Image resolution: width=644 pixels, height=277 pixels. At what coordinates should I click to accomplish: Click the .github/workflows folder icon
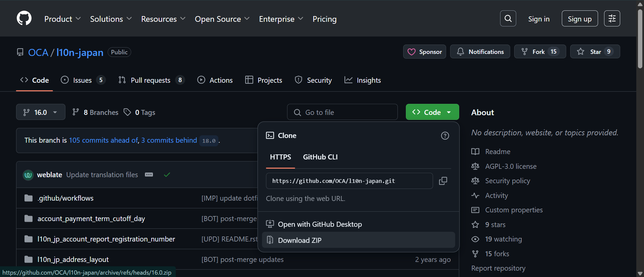coord(29,198)
